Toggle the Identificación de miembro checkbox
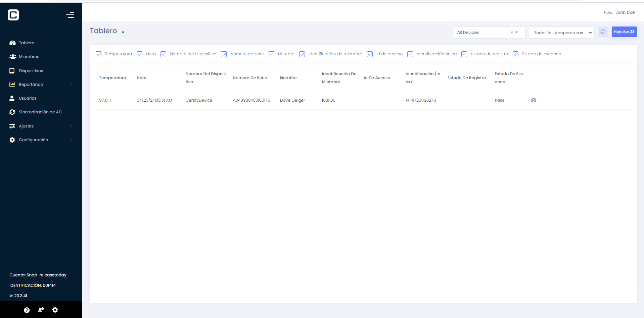The height and width of the screenshot is (318, 644). [x=302, y=54]
